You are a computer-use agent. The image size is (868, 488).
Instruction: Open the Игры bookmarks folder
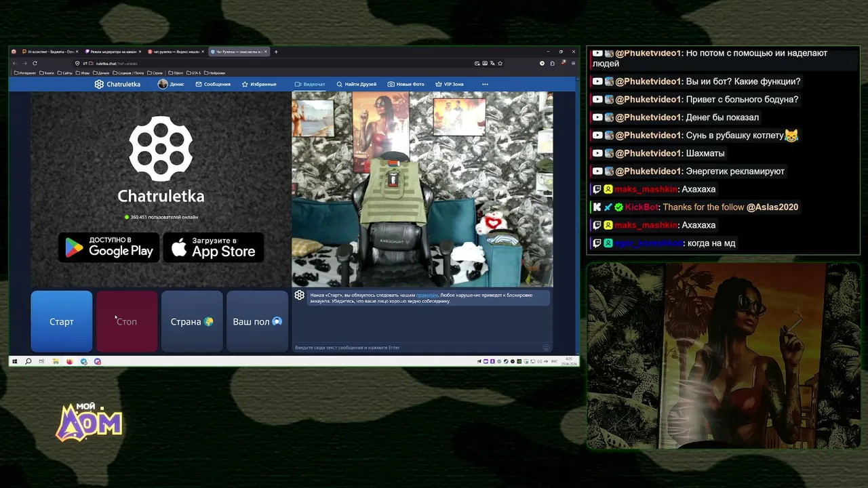point(83,73)
